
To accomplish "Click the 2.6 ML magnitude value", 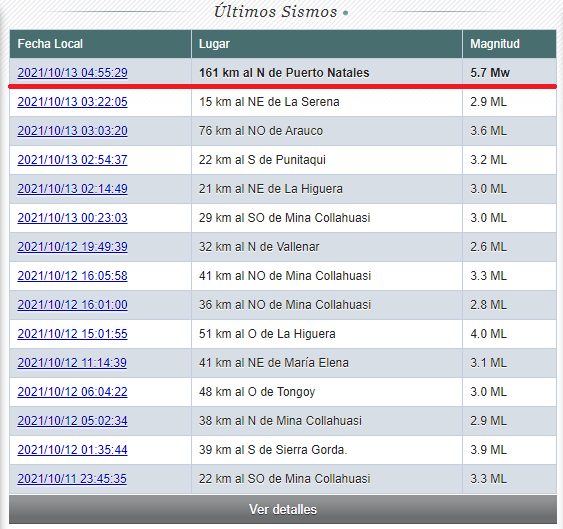I will click(x=489, y=247).
